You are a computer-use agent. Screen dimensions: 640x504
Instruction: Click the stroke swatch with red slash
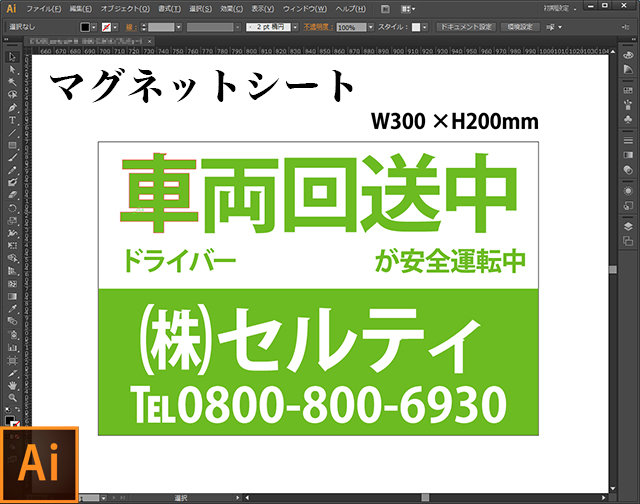coord(106,27)
